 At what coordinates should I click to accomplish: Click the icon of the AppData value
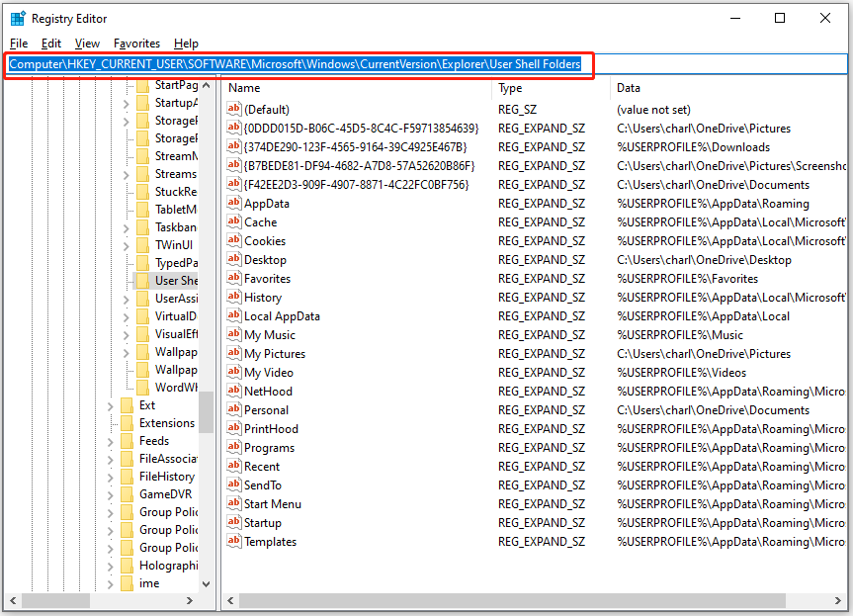pyautogui.click(x=234, y=204)
